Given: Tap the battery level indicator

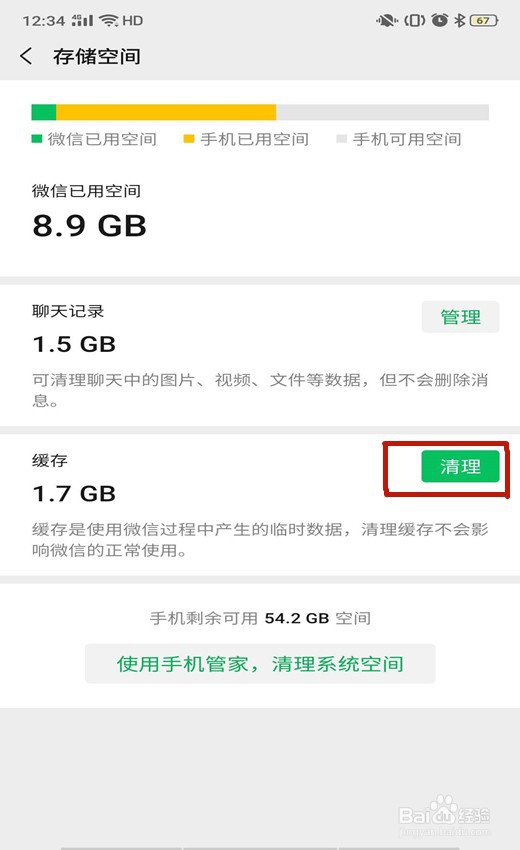Looking at the screenshot, I should 484,21.
